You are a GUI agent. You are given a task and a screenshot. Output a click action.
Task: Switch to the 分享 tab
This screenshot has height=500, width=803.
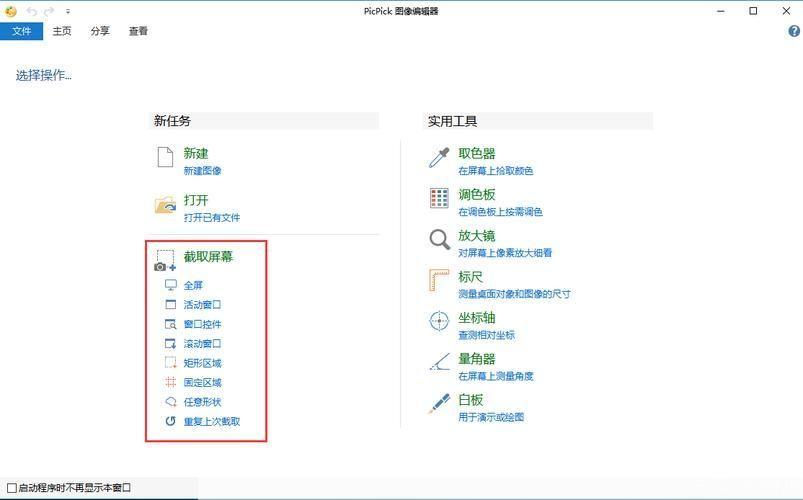tap(100, 31)
